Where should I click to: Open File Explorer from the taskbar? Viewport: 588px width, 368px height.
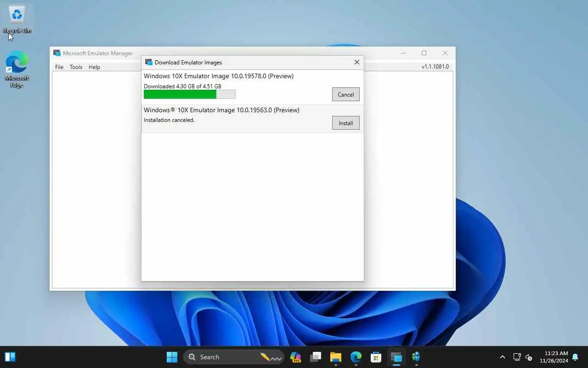[x=336, y=357]
